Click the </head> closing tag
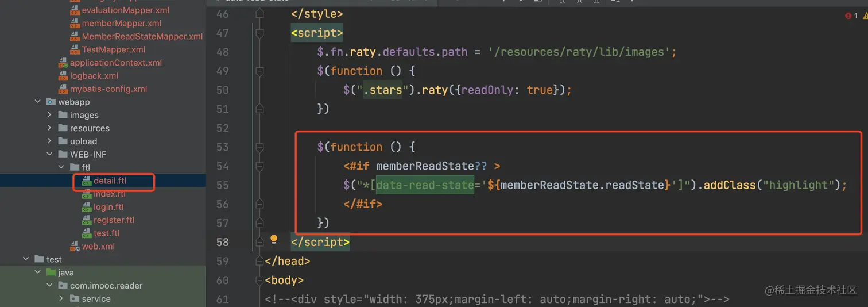 pos(288,261)
